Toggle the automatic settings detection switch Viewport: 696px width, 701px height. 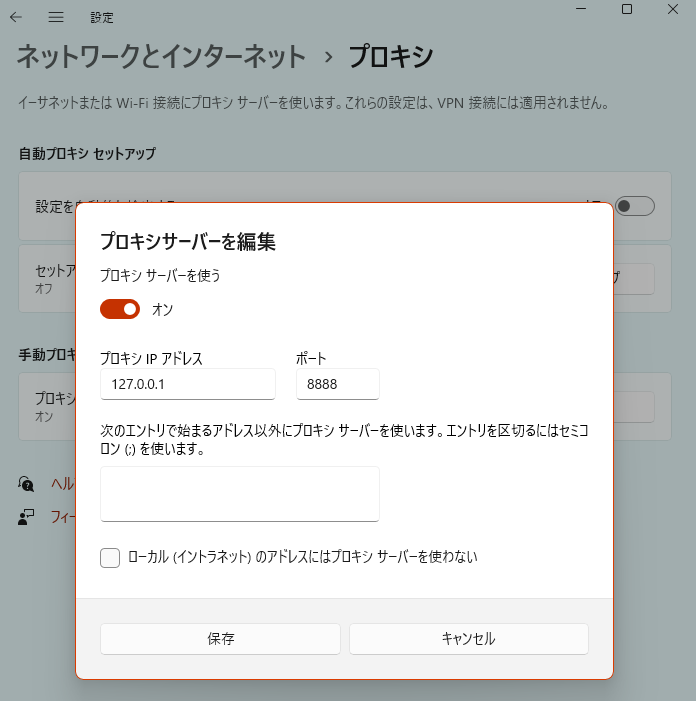pyautogui.click(x=634, y=206)
